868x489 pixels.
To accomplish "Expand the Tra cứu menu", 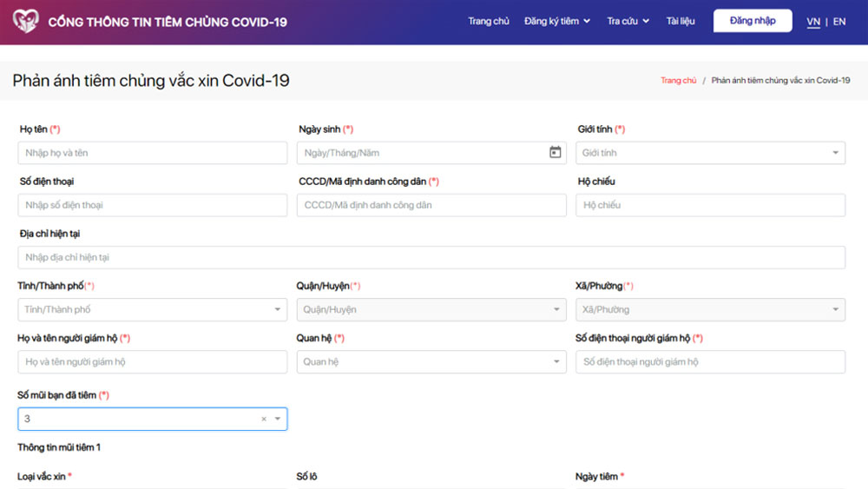I will point(628,21).
